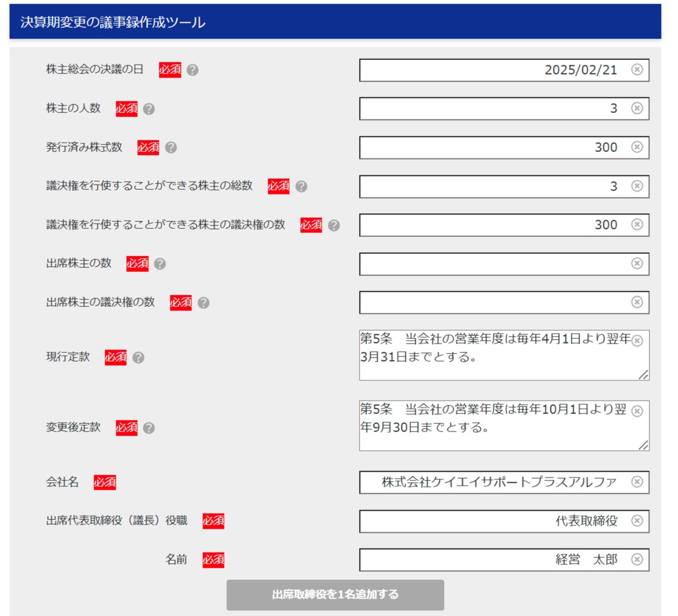Image resolution: width=678 pixels, height=616 pixels.
Task: Open help icon next to 株主の人数
Action: pos(149,109)
